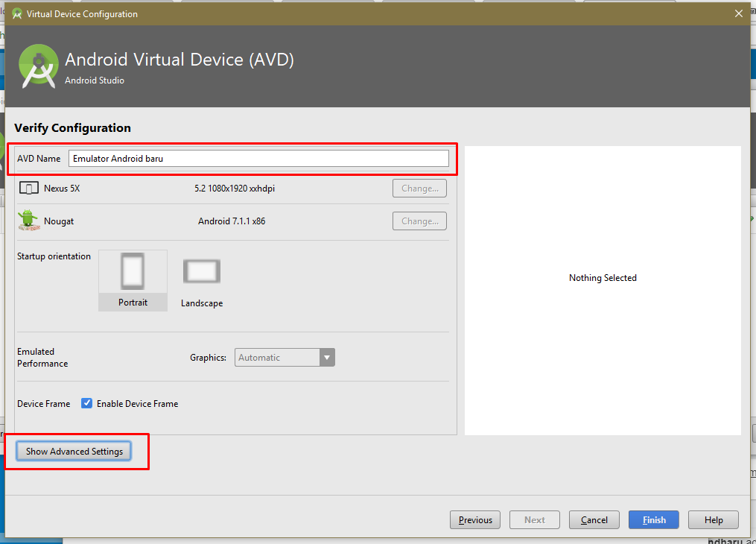This screenshot has height=544, width=756.
Task: Click the Nougat Android robot icon
Action: (x=28, y=221)
